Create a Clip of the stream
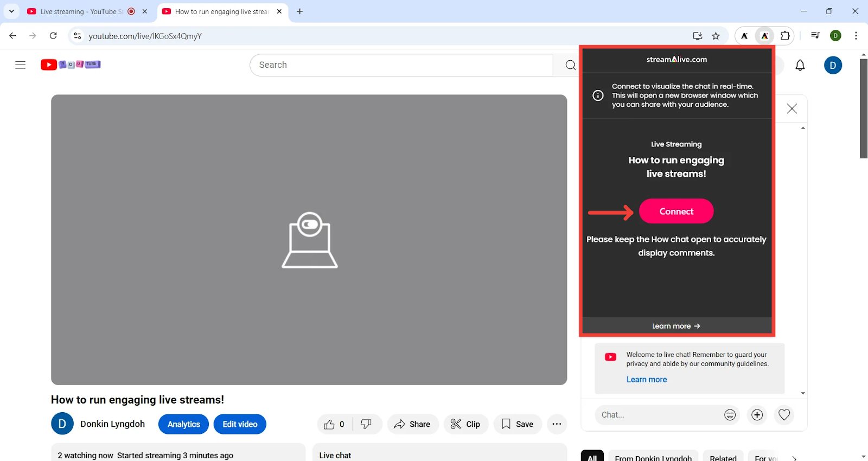 (x=465, y=424)
